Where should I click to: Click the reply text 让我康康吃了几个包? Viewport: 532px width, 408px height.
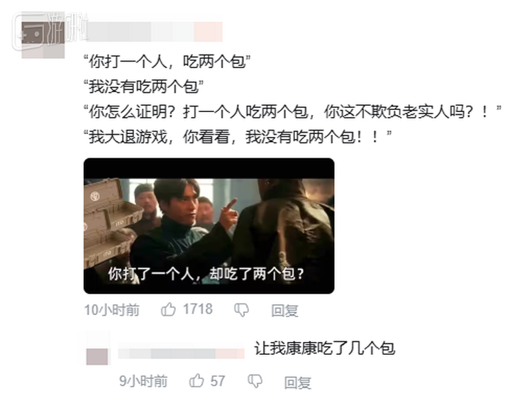click(x=325, y=348)
